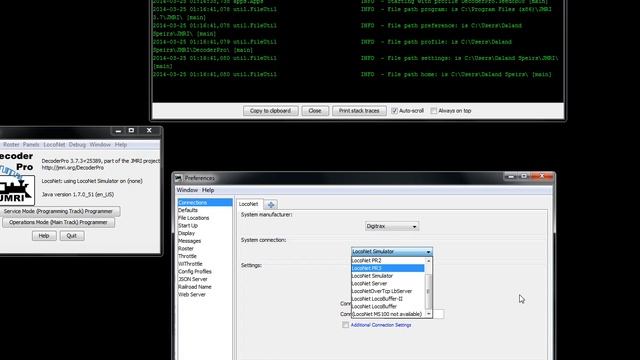Open the Help menu in DecoderPro
The image size is (640, 360).
click(x=120, y=144)
